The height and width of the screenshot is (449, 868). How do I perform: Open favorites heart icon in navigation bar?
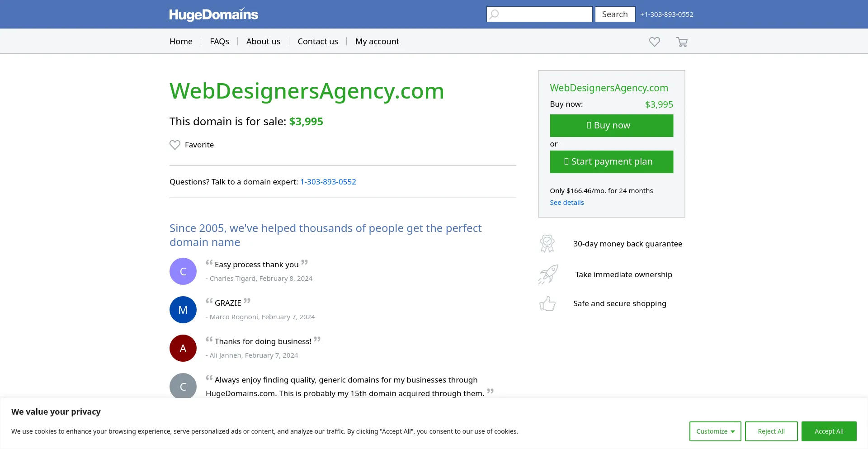654,42
